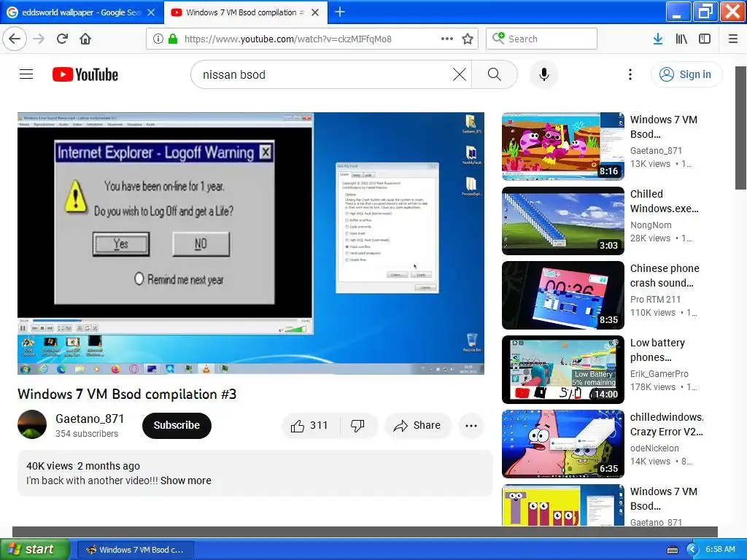Click the Windows 7 VM Bsod taskbar button
747x560 pixels.
point(135,550)
